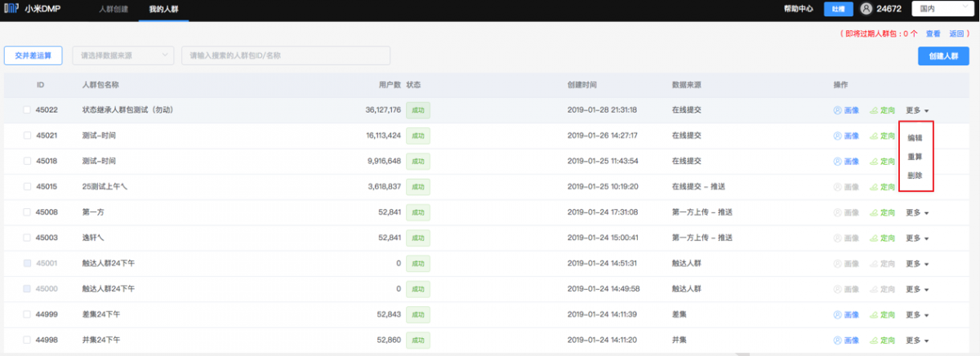Click the user avatar icon beside 24672

pyautogui.click(x=866, y=9)
